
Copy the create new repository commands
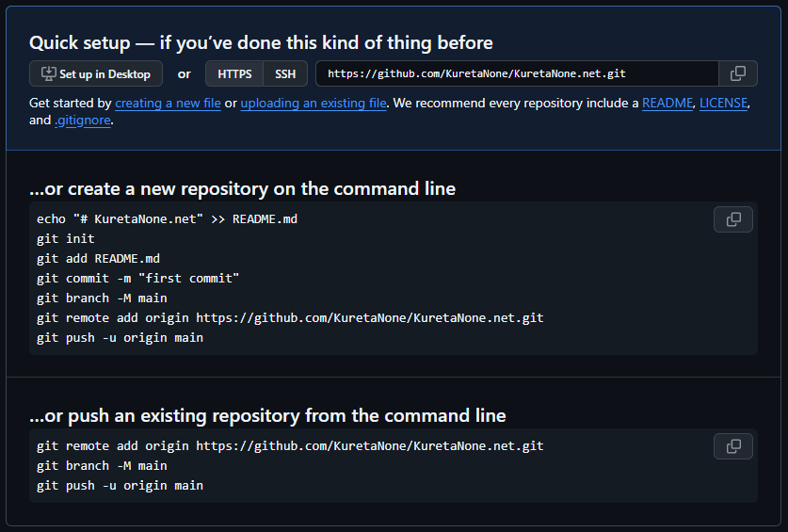pyautogui.click(x=733, y=219)
